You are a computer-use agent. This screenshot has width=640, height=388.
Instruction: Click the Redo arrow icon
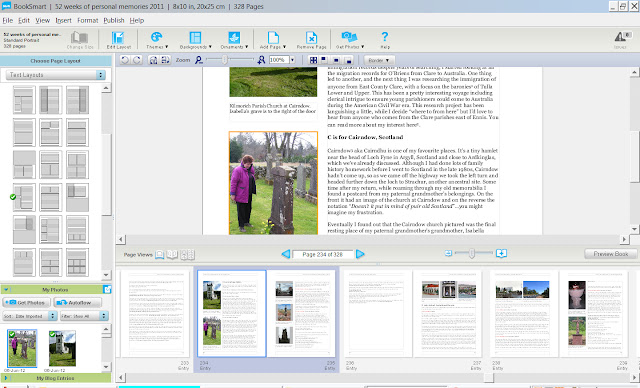click(137, 60)
